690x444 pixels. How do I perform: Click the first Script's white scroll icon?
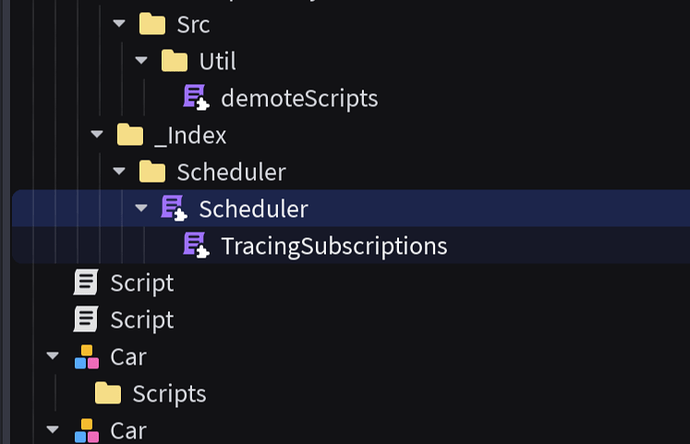tap(85, 282)
